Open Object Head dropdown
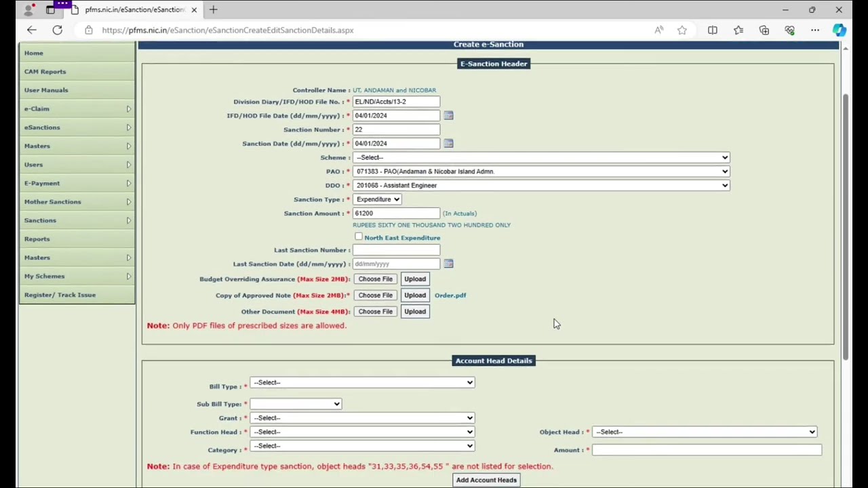The width and height of the screenshot is (868, 488). click(705, 432)
